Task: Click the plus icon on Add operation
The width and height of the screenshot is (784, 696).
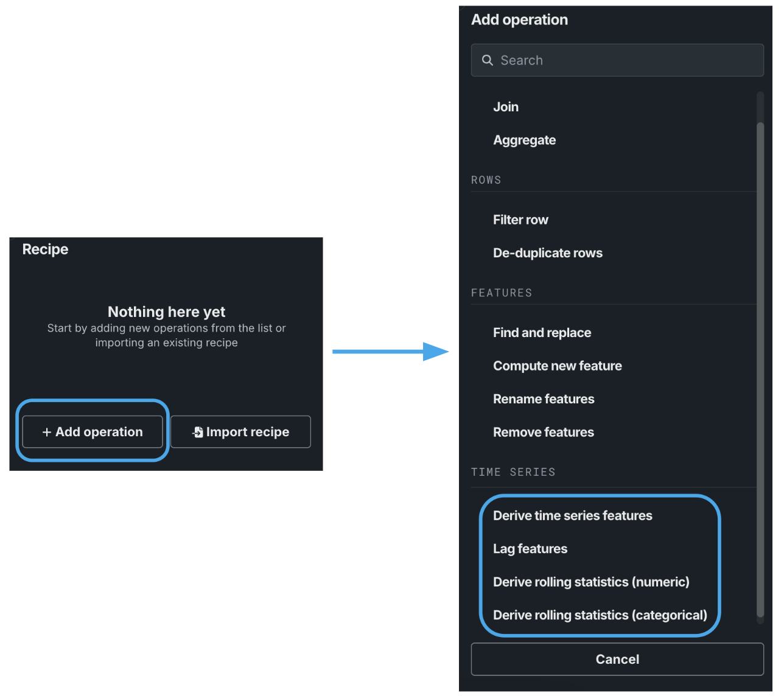Action: [47, 432]
